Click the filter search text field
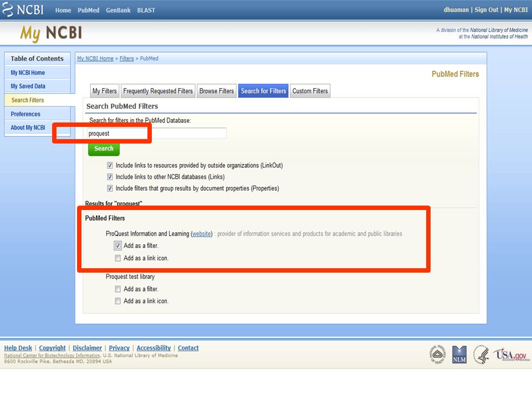532x399 pixels. [157, 134]
